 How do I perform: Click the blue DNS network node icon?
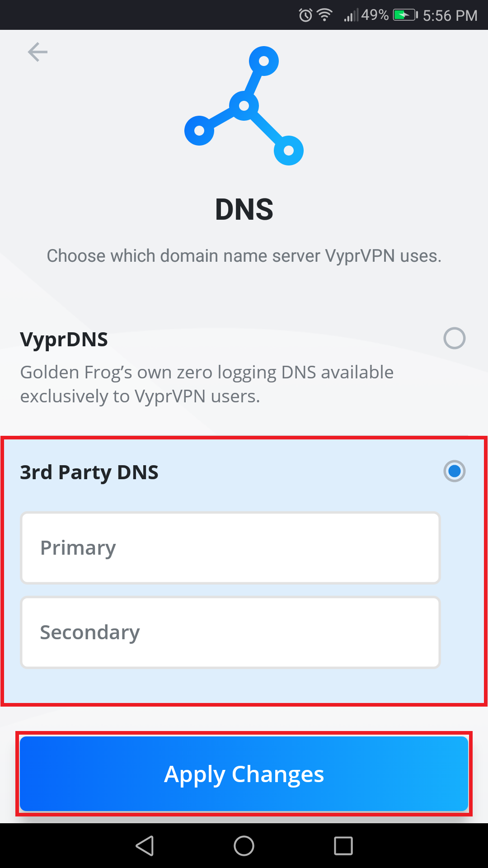[244, 106]
